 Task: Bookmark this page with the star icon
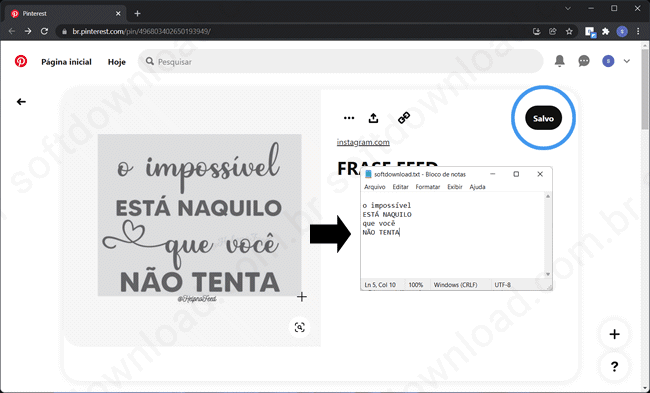click(569, 31)
